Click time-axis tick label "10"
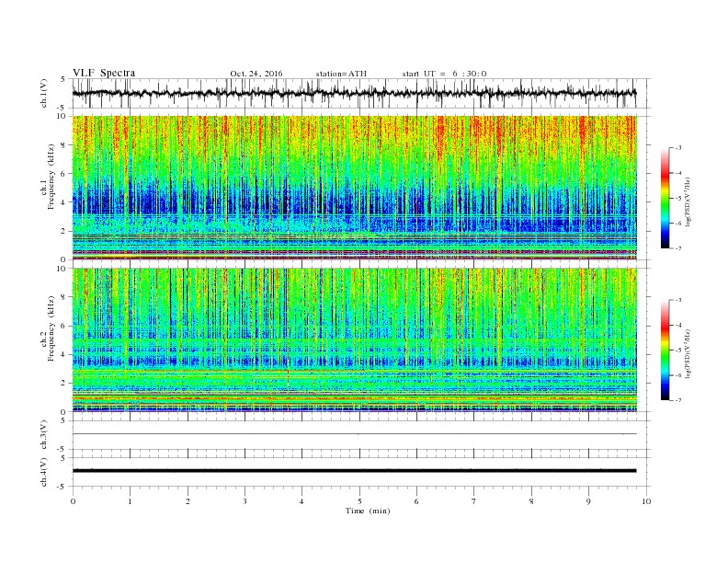Image resolution: width=728 pixels, height=563 pixels. pyautogui.click(x=646, y=501)
